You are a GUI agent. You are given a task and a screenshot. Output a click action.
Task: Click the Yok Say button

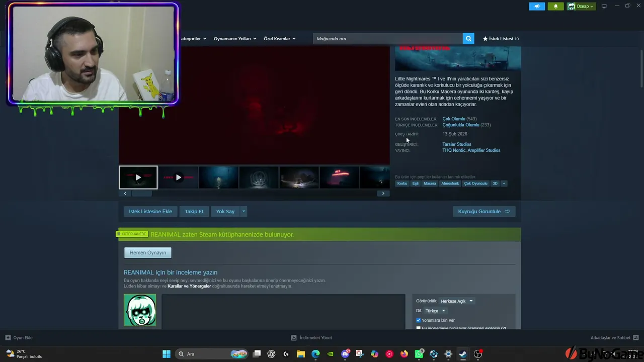tap(225, 212)
